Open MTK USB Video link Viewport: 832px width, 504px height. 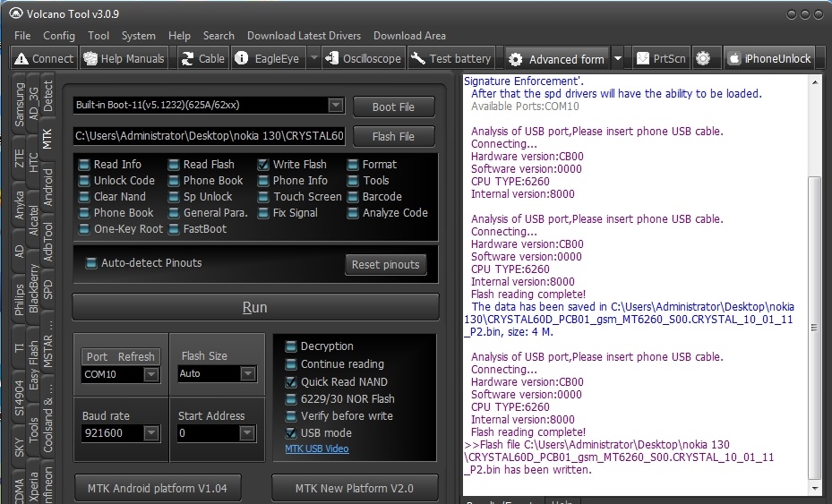317,448
